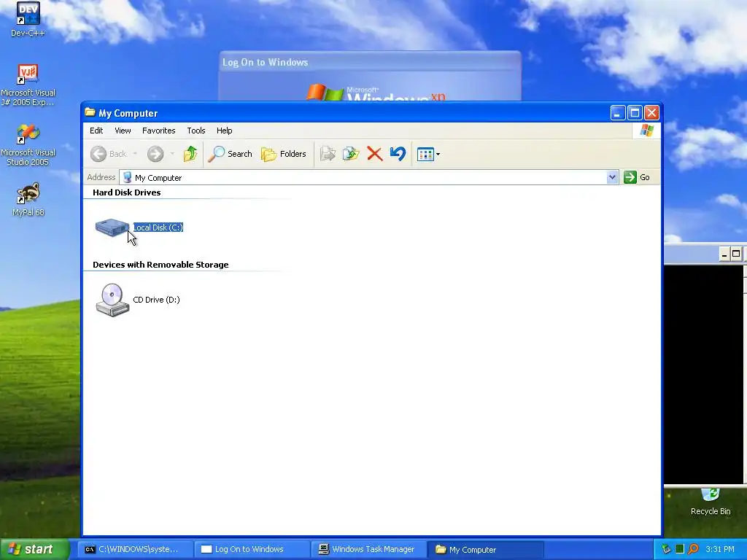Click the Move To toolbar icon

tap(328, 154)
